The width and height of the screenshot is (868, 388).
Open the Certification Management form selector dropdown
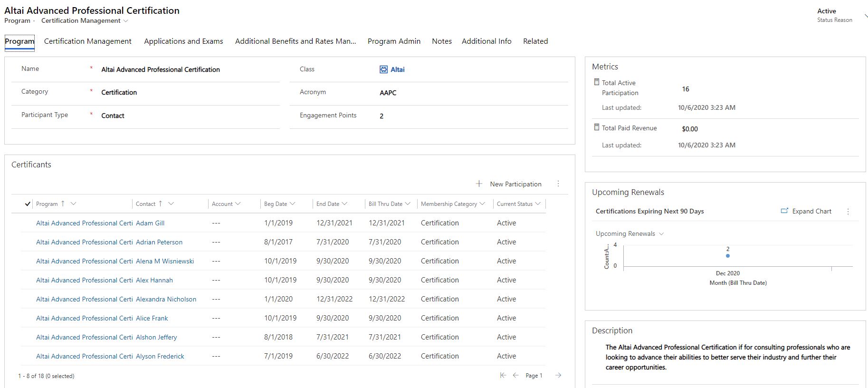click(x=125, y=21)
